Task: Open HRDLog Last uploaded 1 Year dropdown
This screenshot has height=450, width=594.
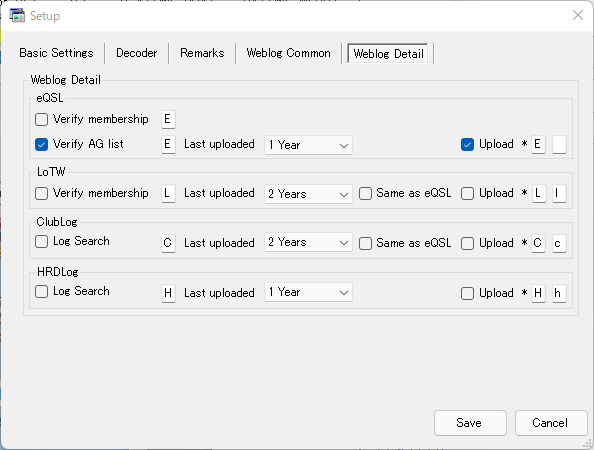Action: click(308, 292)
